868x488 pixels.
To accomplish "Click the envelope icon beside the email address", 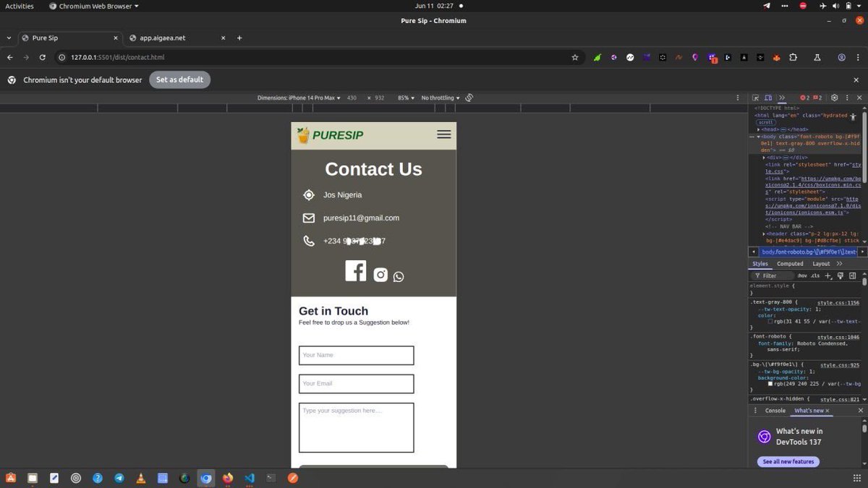I will pyautogui.click(x=309, y=218).
